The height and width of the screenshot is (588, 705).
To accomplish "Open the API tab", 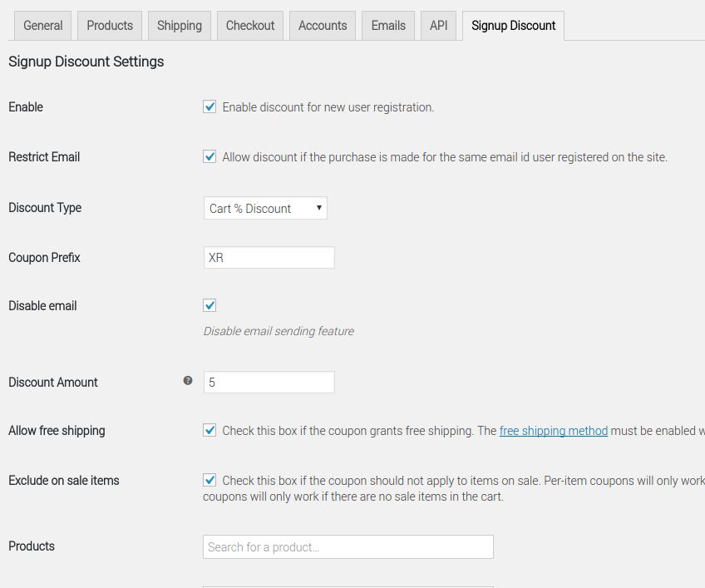I will click(x=438, y=26).
